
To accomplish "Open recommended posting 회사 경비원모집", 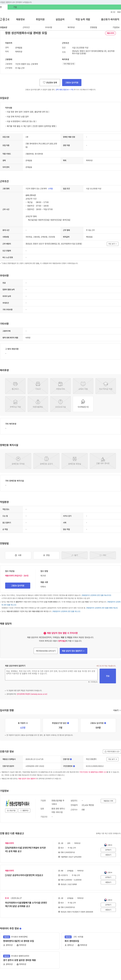I will (72, 941).
